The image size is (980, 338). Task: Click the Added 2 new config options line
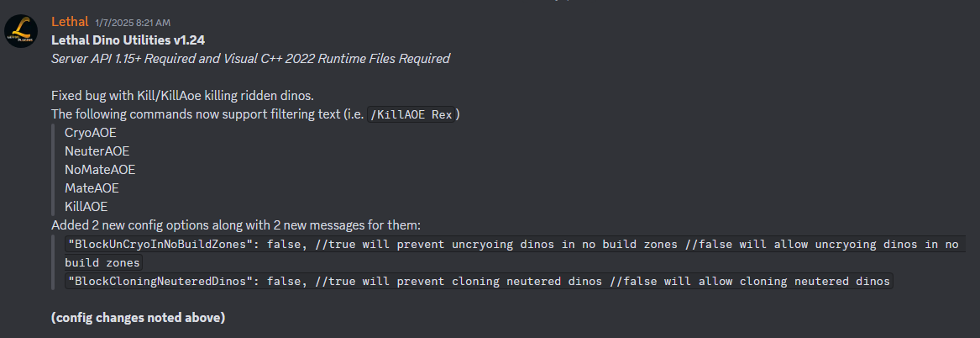pos(236,224)
